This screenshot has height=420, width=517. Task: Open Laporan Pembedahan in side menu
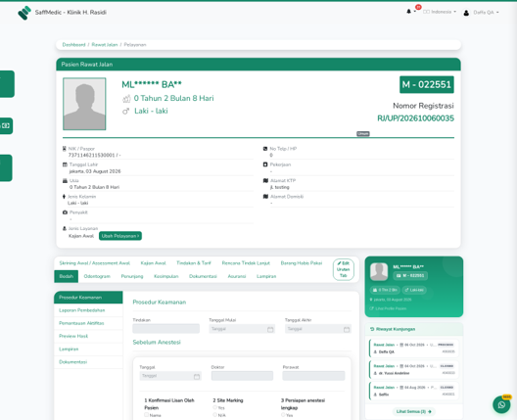(x=88, y=310)
